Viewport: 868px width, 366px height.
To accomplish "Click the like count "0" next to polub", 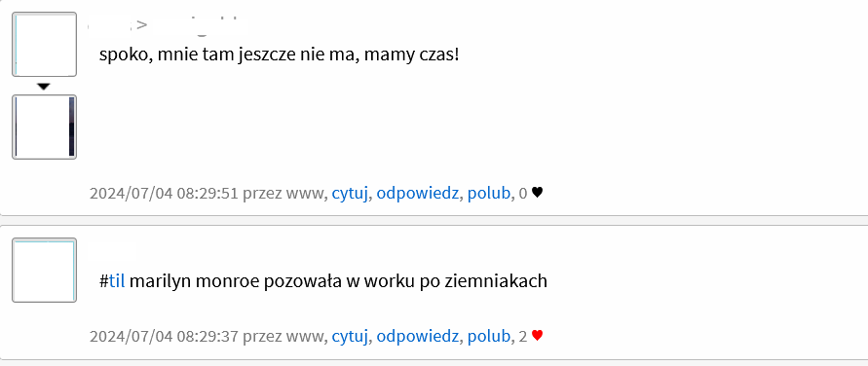I will point(523,194).
